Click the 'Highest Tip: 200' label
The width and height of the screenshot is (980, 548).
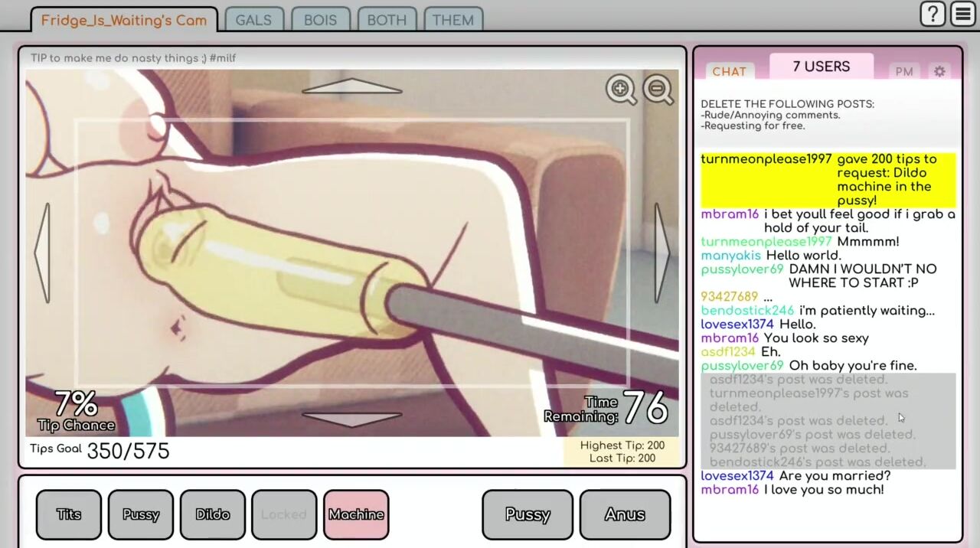pyautogui.click(x=622, y=445)
